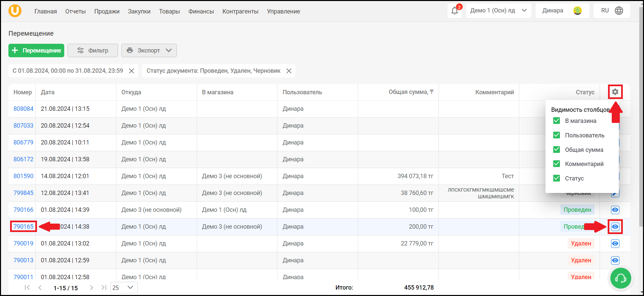The image size is (644, 296).
Task: Click the 1-15 / 15 pagination counter
Action: [x=66, y=288]
